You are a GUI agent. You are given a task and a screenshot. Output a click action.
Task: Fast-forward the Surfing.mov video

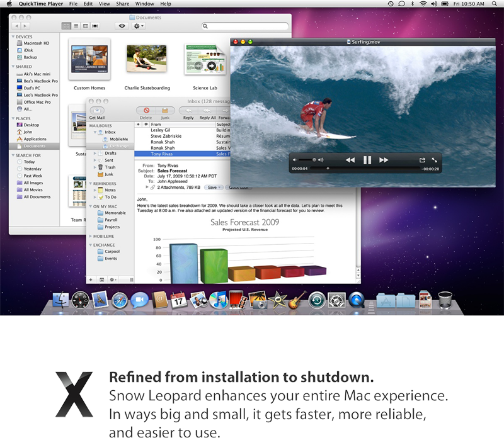pos(384,160)
